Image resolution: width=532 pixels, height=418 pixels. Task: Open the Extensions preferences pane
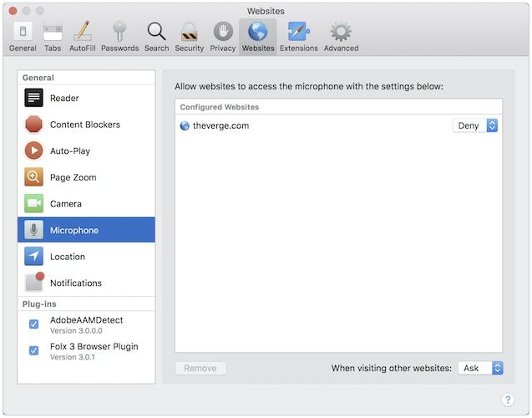pos(298,36)
